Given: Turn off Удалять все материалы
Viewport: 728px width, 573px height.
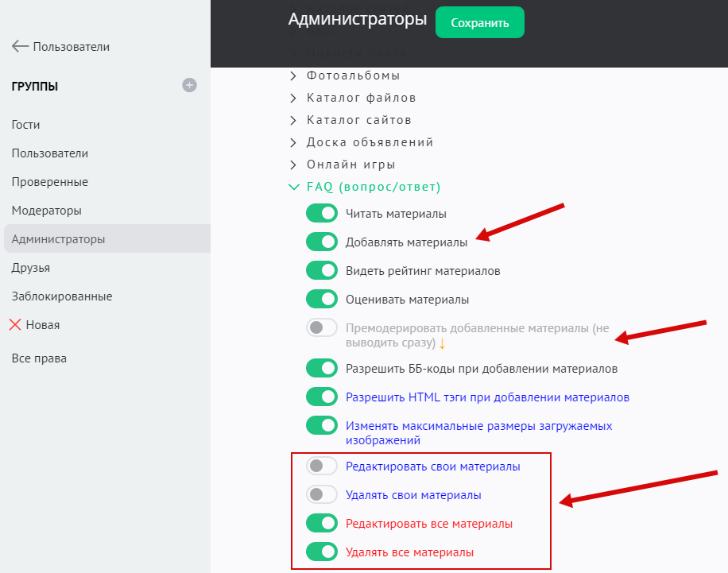Looking at the screenshot, I should click(322, 552).
